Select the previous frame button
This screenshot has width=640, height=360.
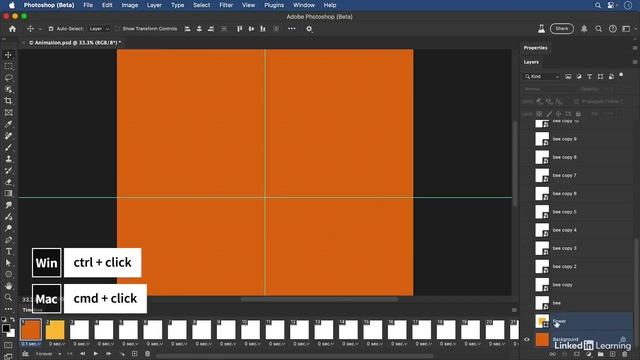83,354
